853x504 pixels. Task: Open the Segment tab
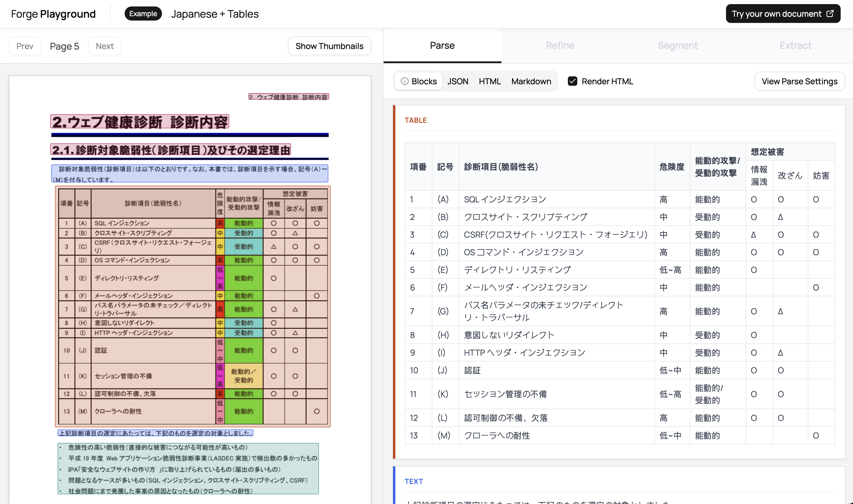678,46
